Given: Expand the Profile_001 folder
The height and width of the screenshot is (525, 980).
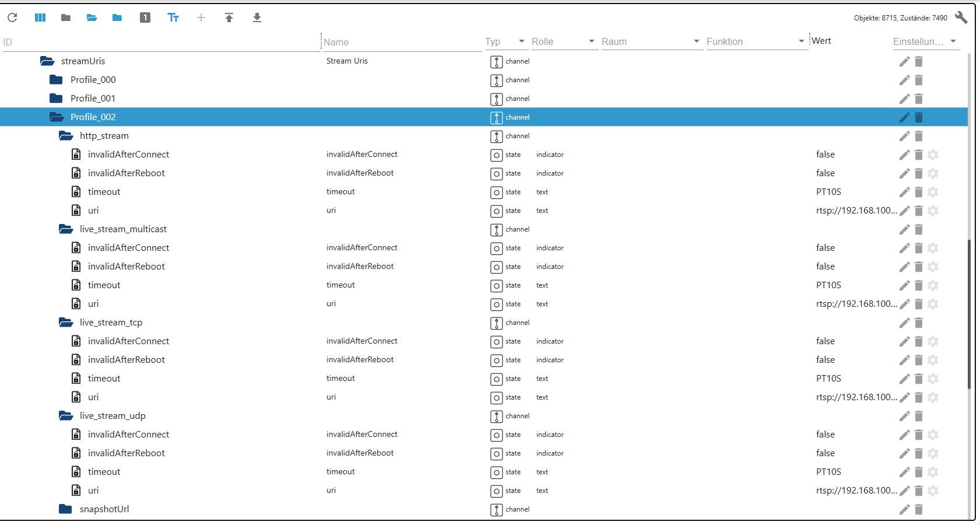Looking at the screenshot, I should tap(56, 98).
